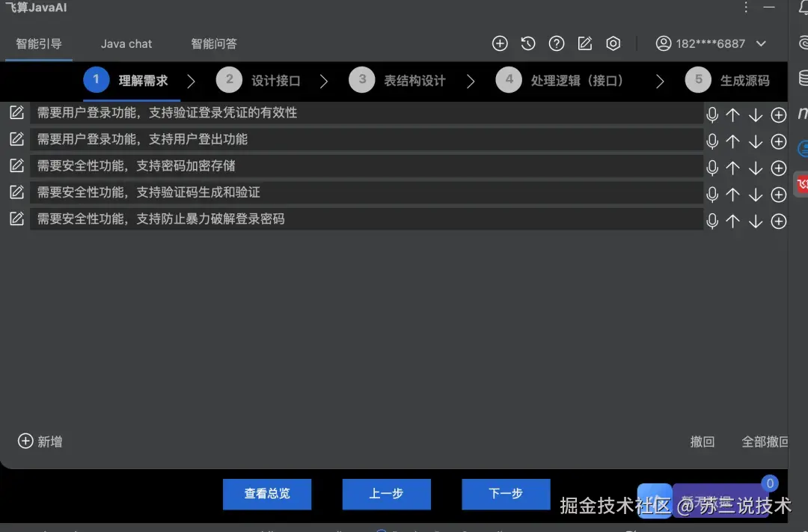The image size is (808, 532).
Task: Select step 3 表结构设计
Action: [x=397, y=79]
